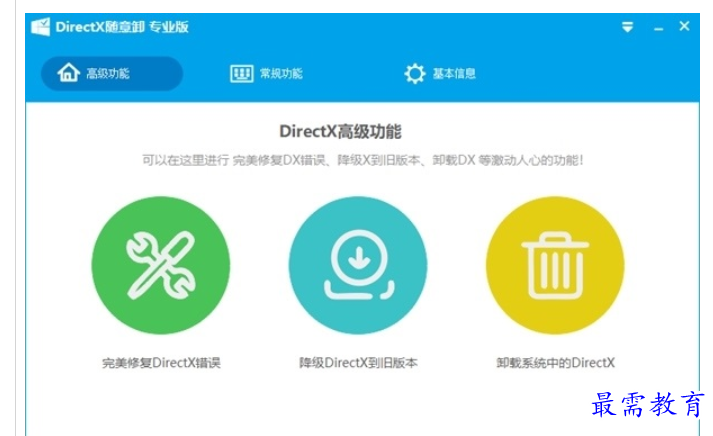
Task: Click the yellow trash can uninstall icon
Action: click(555, 266)
